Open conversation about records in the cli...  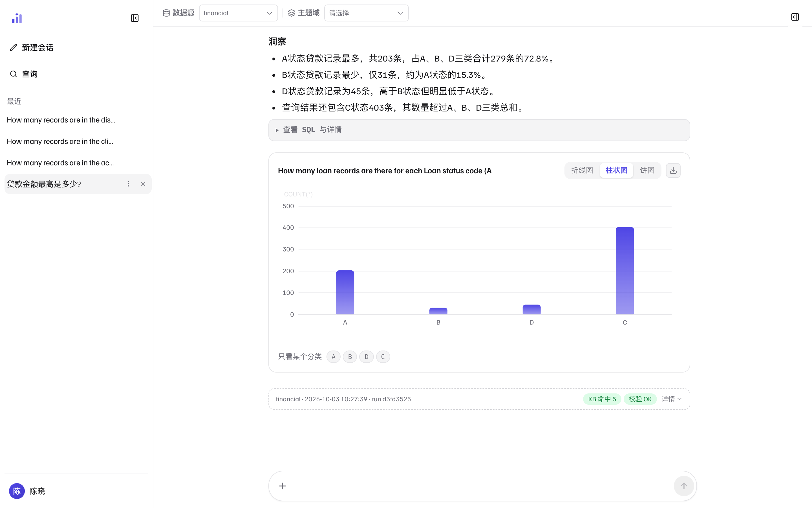(60, 141)
